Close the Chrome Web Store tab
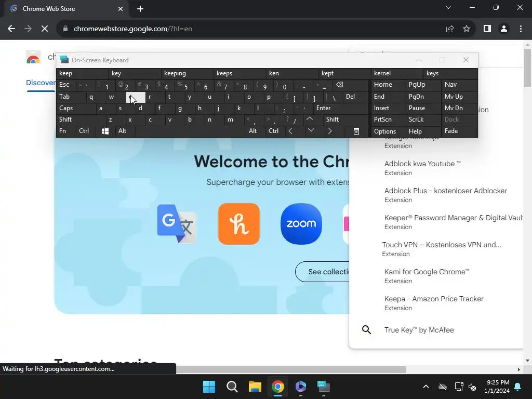This screenshot has width=532, height=399. coord(121,9)
